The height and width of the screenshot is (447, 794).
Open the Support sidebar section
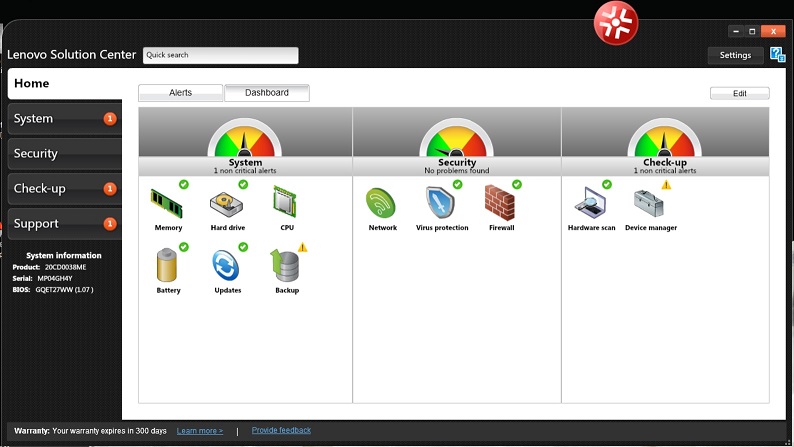[65, 223]
